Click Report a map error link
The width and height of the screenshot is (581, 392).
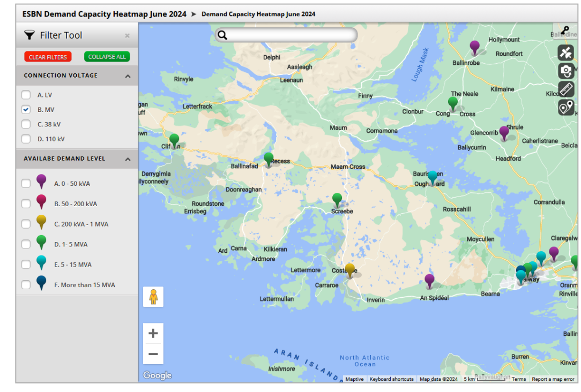coord(553,379)
